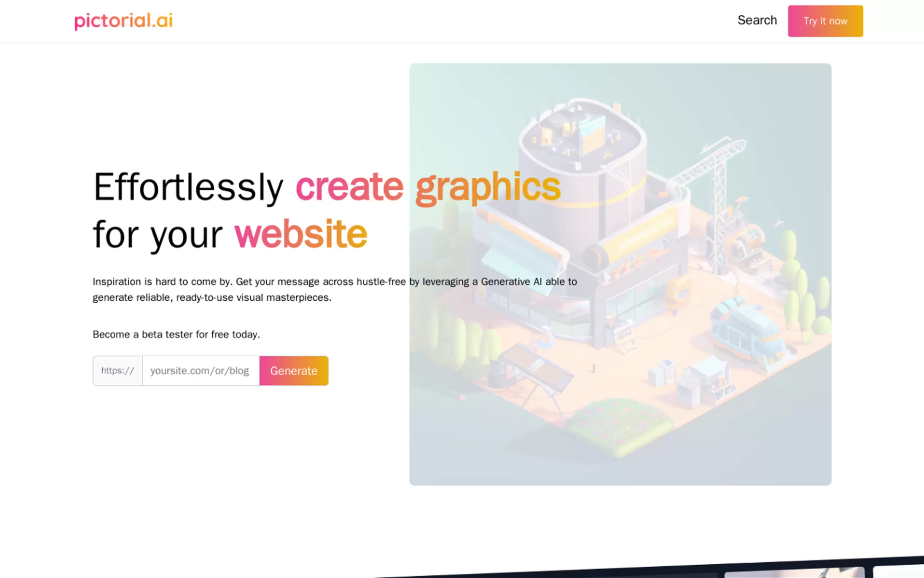
Task: Click the Generate button
Action: (293, 371)
